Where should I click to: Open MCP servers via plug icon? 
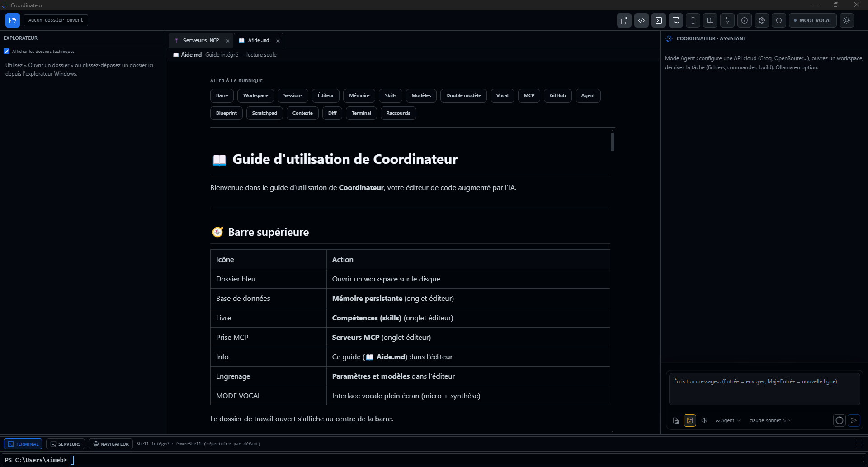[x=727, y=20]
